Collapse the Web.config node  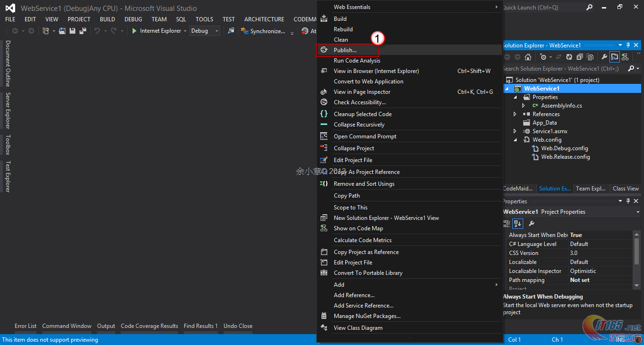515,140
